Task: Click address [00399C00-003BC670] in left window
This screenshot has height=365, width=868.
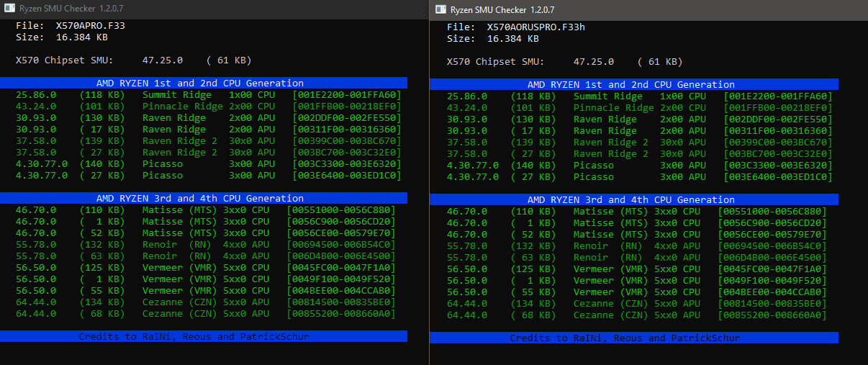Action: tap(347, 141)
